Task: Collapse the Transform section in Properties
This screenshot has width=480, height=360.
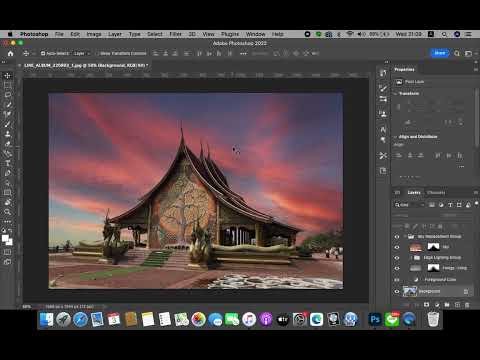Action: tap(395, 94)
